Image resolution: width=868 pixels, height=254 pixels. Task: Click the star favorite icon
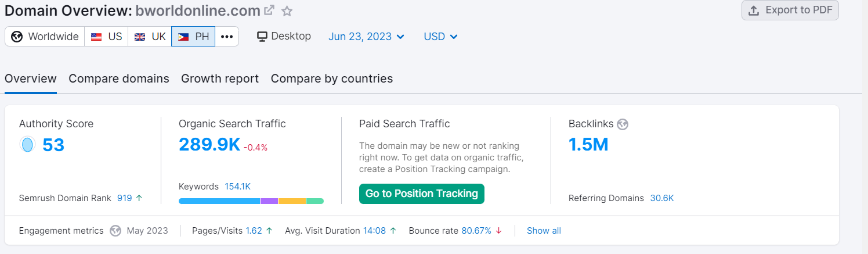(287, 11)
